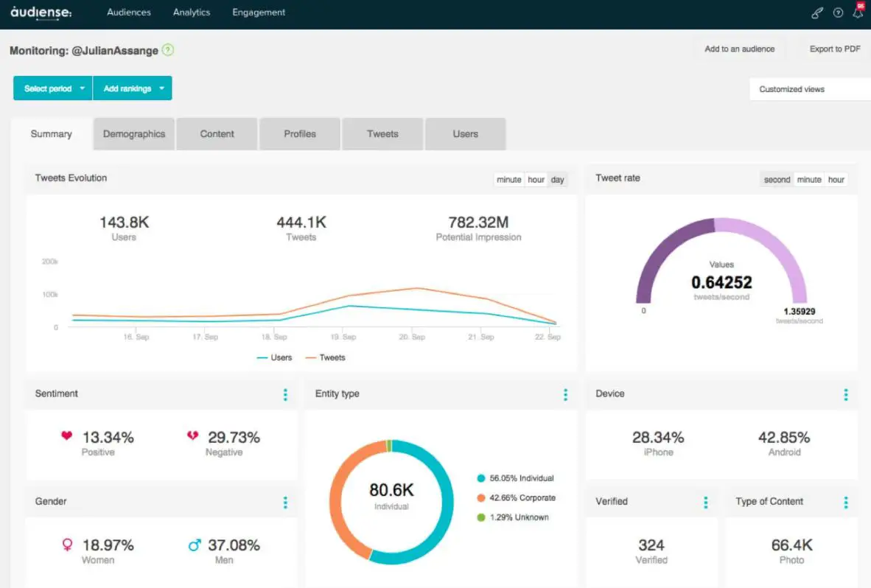Toggle the Tweets series in chart legend
The image size is (871, 588).
pyautogui.click(x=326, y=357)
